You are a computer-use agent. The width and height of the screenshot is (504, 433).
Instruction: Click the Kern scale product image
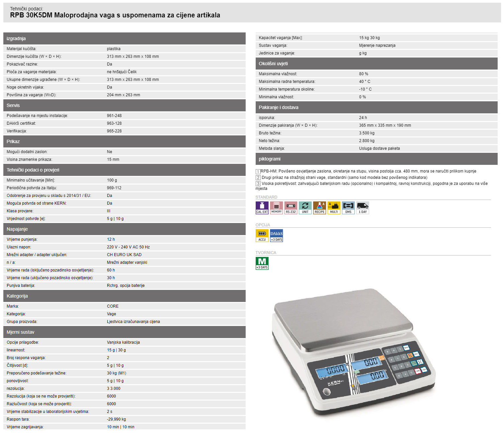(x=354, y=351)
